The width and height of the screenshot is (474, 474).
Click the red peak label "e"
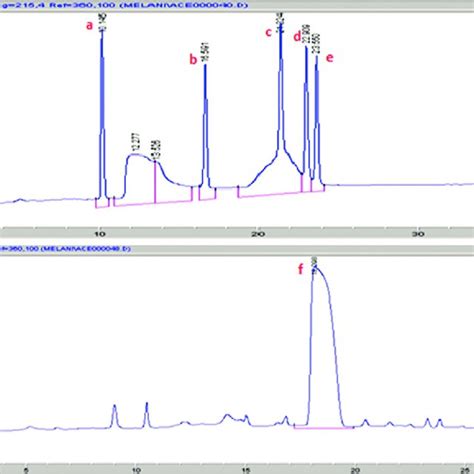click(x=329, y=58)
